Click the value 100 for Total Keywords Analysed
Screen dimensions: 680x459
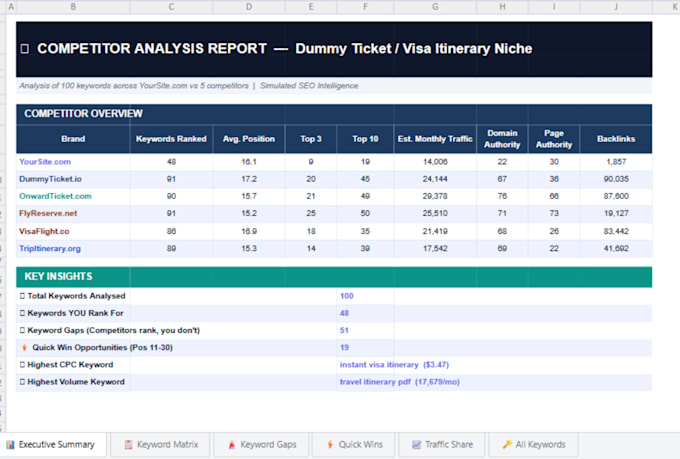coord(347,296)
